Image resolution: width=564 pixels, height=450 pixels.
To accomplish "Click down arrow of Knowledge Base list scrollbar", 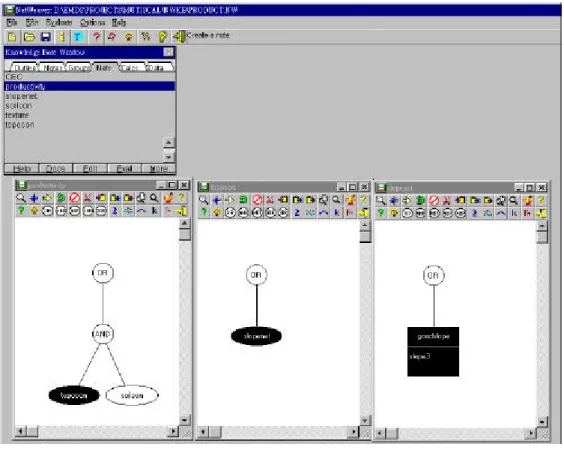I will (168, 158).
